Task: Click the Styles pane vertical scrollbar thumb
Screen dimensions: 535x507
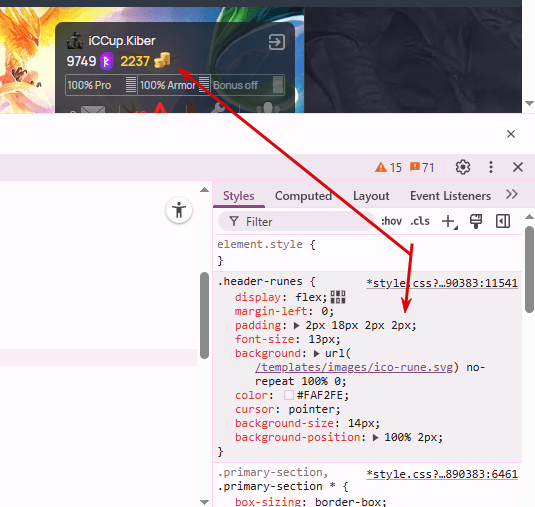Action: pyautogui.click(x=529, y=270)
